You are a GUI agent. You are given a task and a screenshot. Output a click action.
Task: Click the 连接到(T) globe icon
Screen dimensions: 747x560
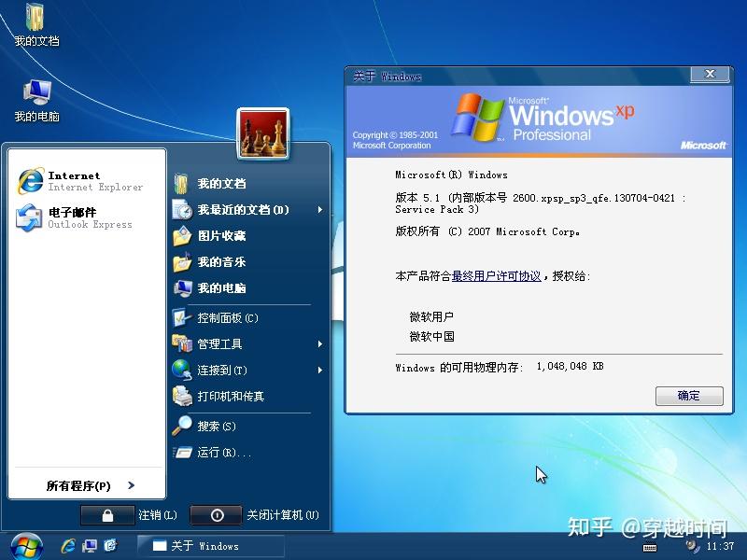tap(182, 370)
